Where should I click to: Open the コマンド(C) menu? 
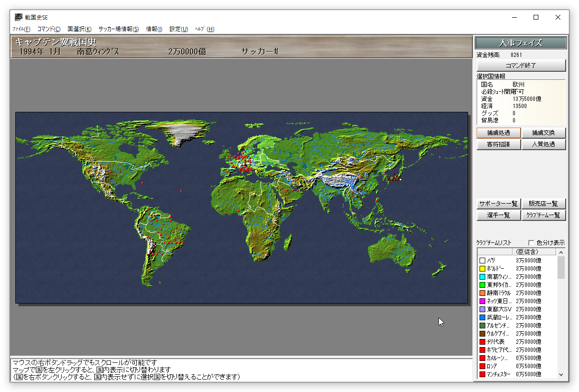[49, 29]
